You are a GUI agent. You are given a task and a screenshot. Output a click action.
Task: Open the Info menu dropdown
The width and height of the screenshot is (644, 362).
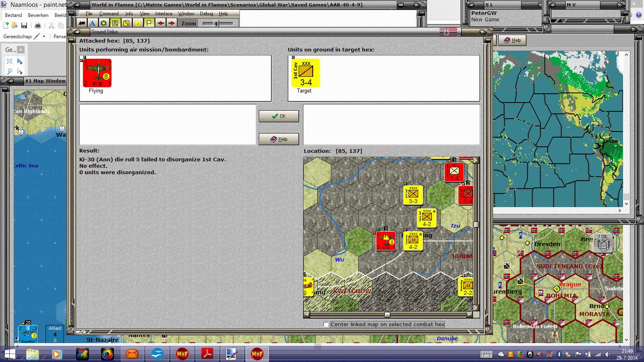click(129, 13)
